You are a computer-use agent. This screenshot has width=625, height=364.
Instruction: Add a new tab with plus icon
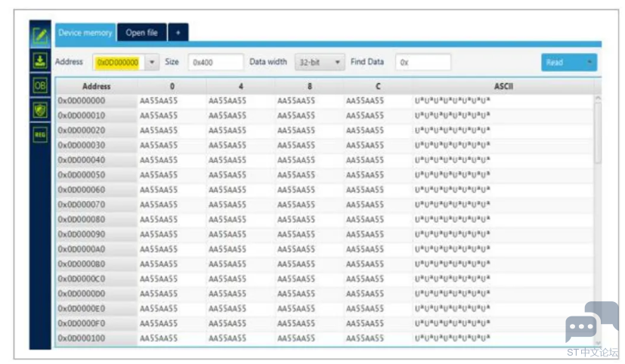178,32
